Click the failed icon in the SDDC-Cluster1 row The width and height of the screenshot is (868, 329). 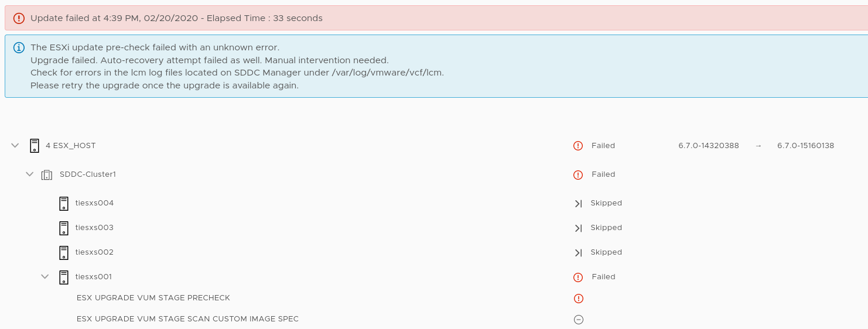point(578,175)
